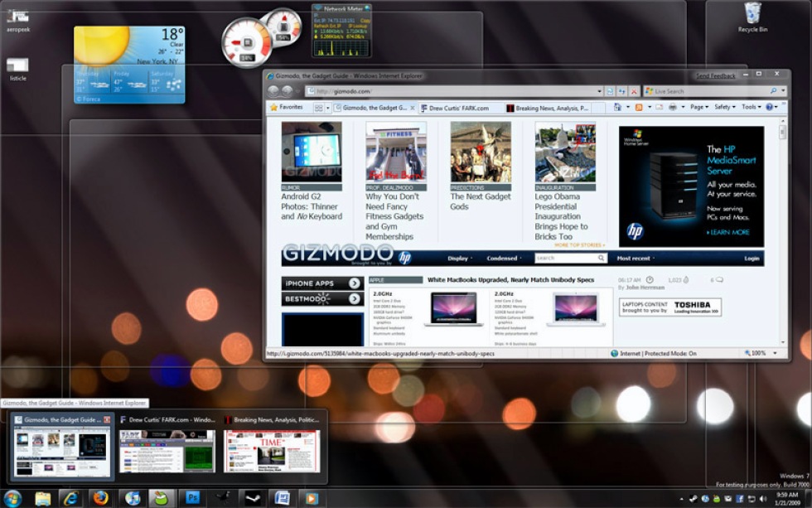Click the Live Search magnifier icon
This screenshot has width=812, height=508.
773,90
